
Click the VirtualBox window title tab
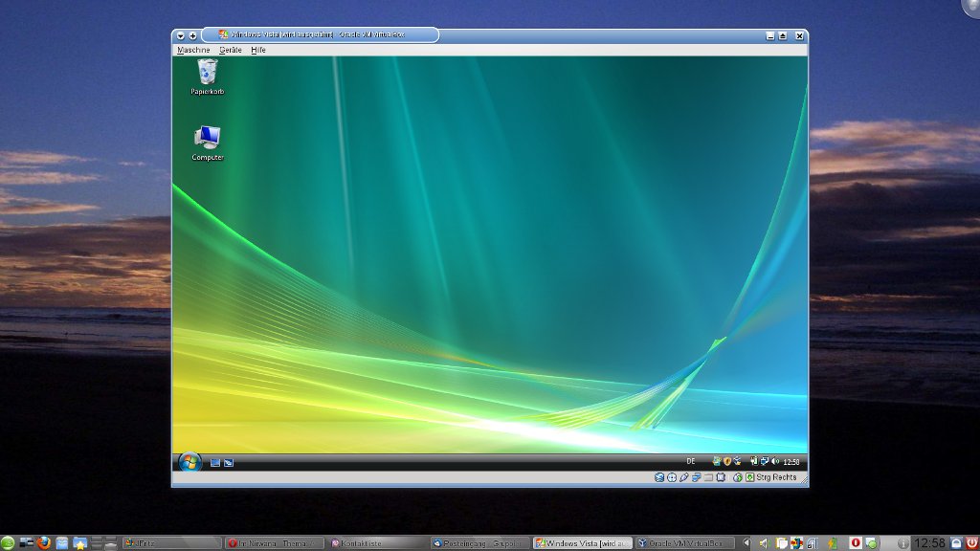point(320,35)
